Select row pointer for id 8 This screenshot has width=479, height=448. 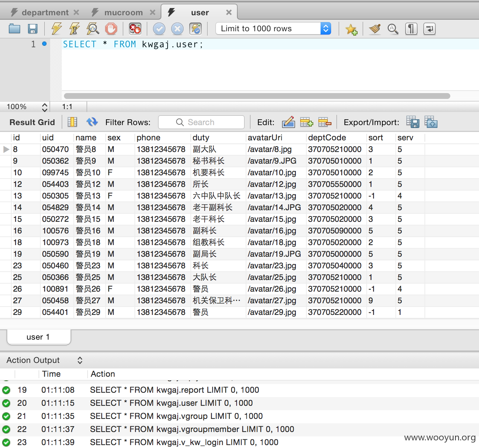[6, 149]
